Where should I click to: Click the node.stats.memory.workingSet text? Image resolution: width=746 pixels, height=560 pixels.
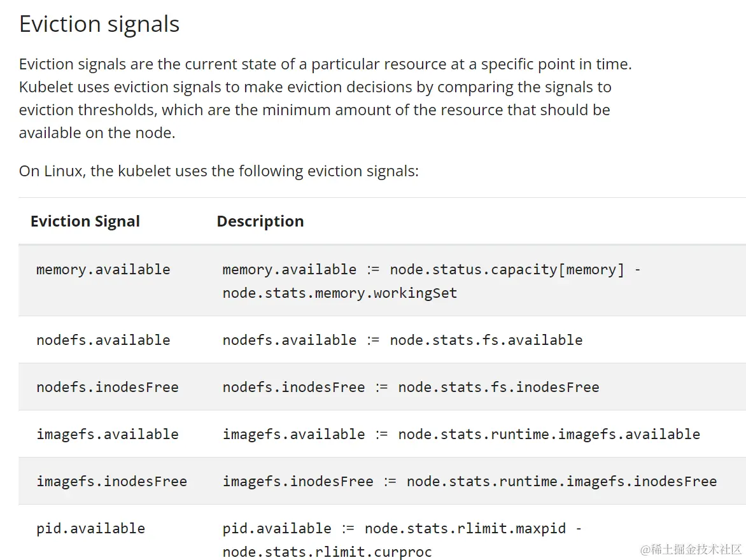click(340, 293)
